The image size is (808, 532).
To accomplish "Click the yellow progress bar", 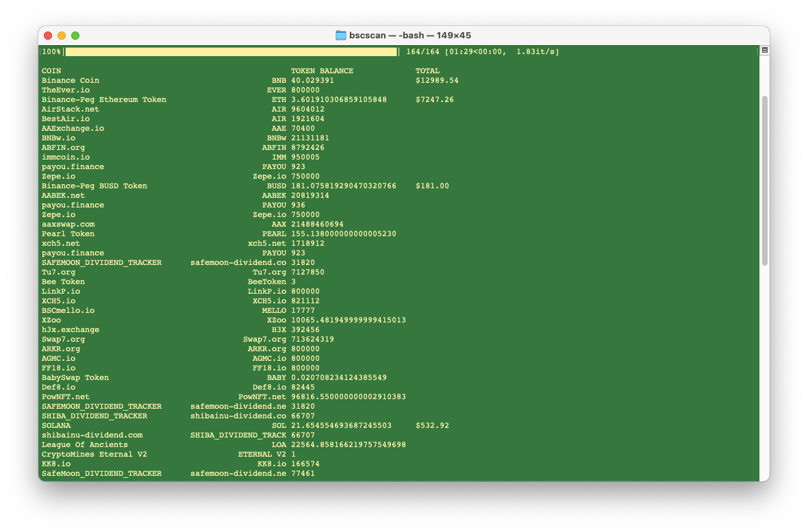I will click(x=231, y=51).
